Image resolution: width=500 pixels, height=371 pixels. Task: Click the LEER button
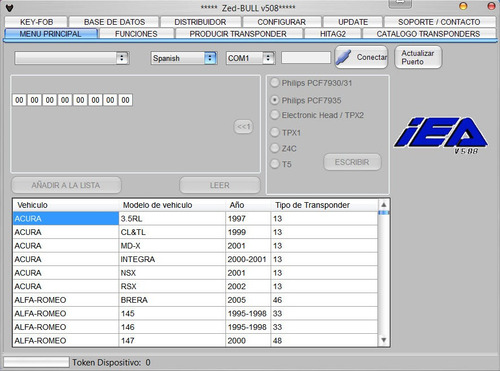220,185
